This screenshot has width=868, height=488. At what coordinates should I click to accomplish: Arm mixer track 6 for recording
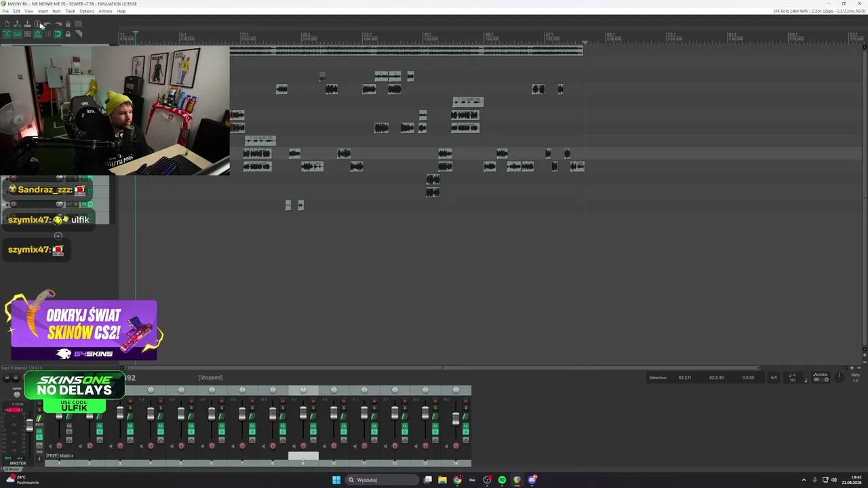[x=212, y=446]
